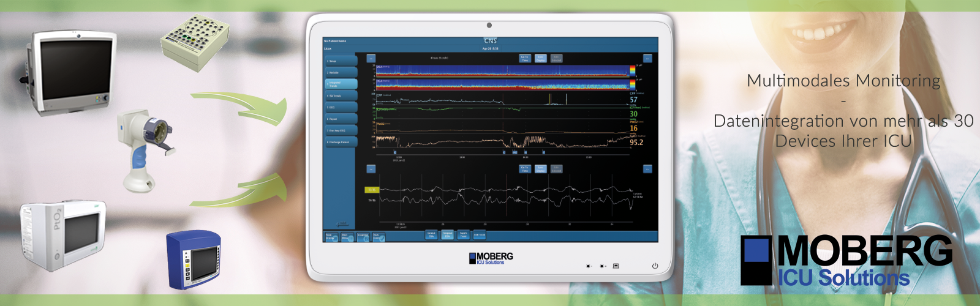The height and width of the screenshot is (306, 980).
Task: Click Edit Selected in EEG waveform panel
Action: pyautogui.click(x=556, y=169)
